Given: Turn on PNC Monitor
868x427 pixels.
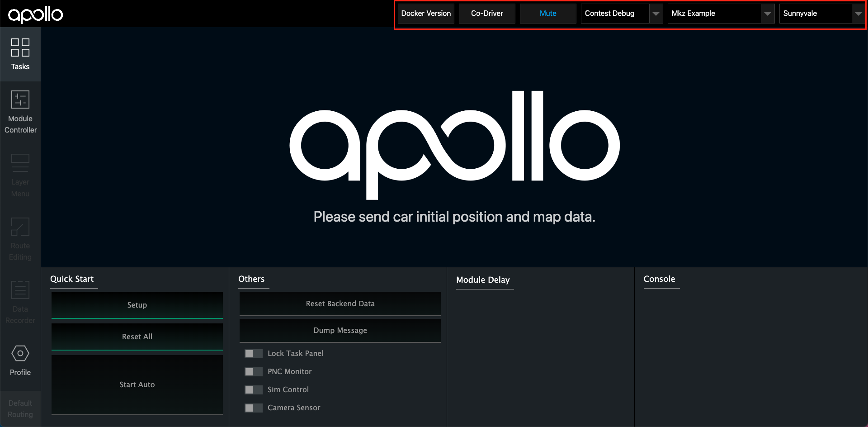Looking at the screenshot, I should point(253,371).
